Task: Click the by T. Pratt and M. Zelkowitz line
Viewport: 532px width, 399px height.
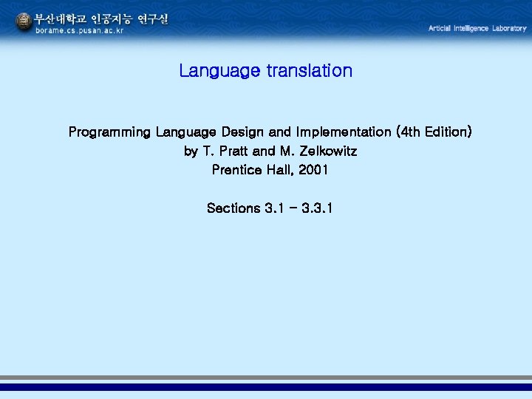Action: tap(270, 151)
